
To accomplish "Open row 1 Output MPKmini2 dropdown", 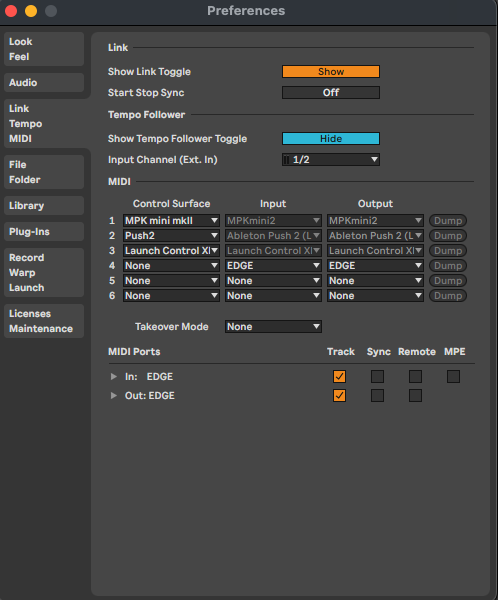I will (375, 221).
